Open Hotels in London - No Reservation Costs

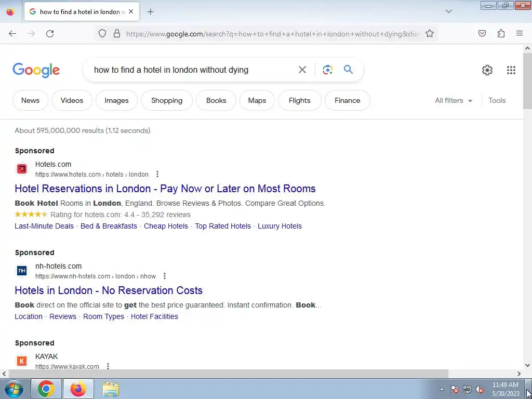[x=109, y=290]
